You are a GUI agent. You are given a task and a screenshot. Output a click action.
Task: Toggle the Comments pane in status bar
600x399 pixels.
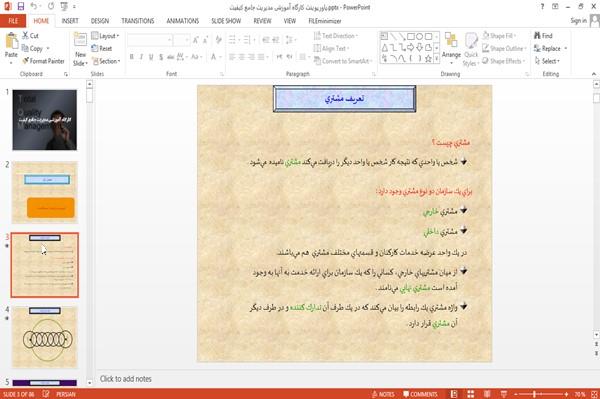(x=420, y=394)
